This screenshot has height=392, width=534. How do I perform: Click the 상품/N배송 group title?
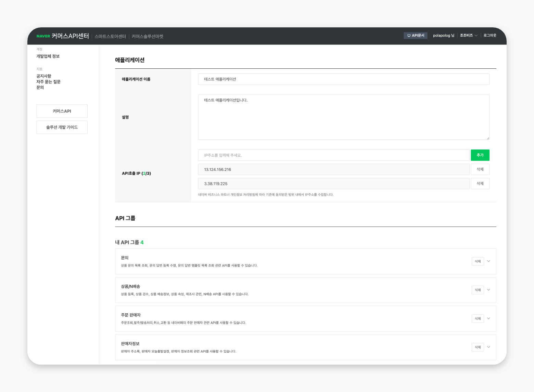click(x=130, y=287)
